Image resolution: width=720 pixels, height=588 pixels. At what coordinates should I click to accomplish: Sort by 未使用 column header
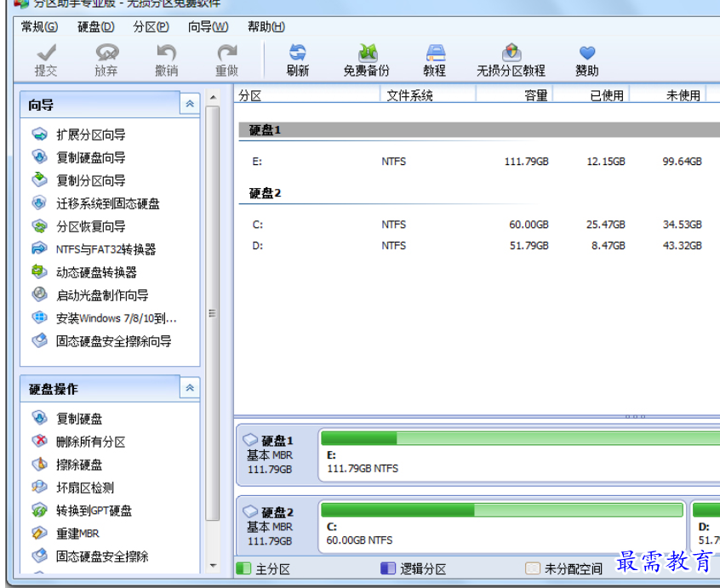(667, 95)
